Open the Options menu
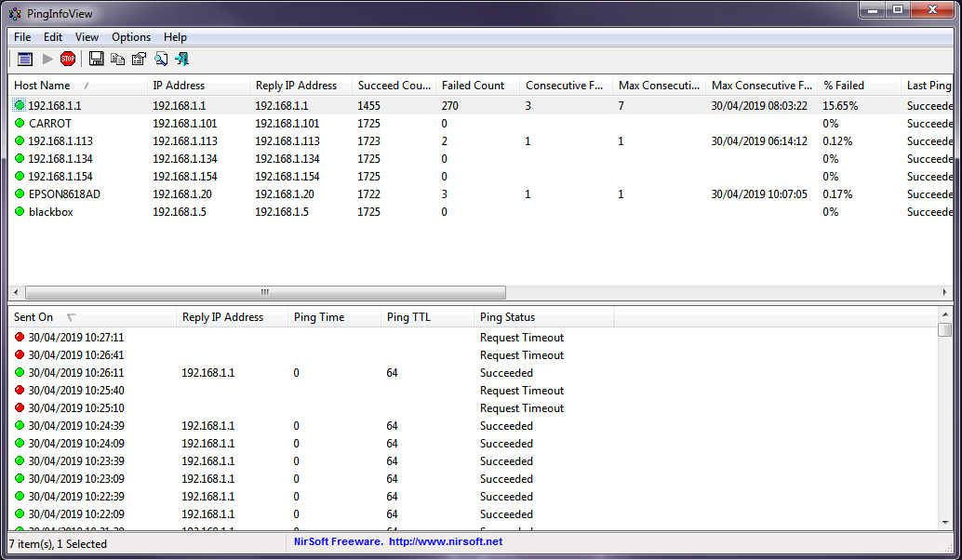This screenshot has height=560, width=962. click(131, 37)
